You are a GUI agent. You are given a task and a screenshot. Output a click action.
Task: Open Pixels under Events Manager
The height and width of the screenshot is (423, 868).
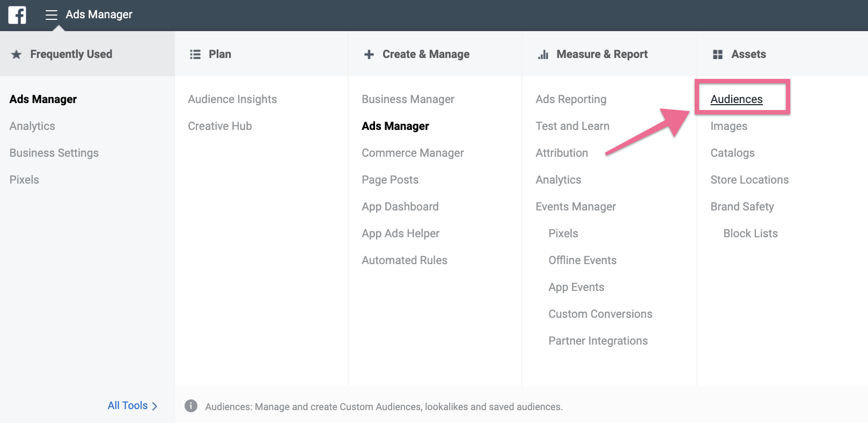pyautogui.click(x=563, y=234)
